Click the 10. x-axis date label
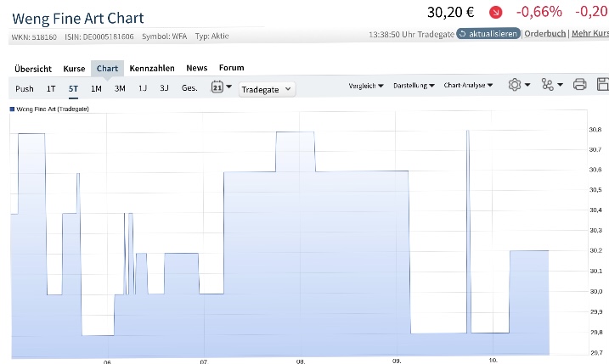 click(x=493, y=361)
